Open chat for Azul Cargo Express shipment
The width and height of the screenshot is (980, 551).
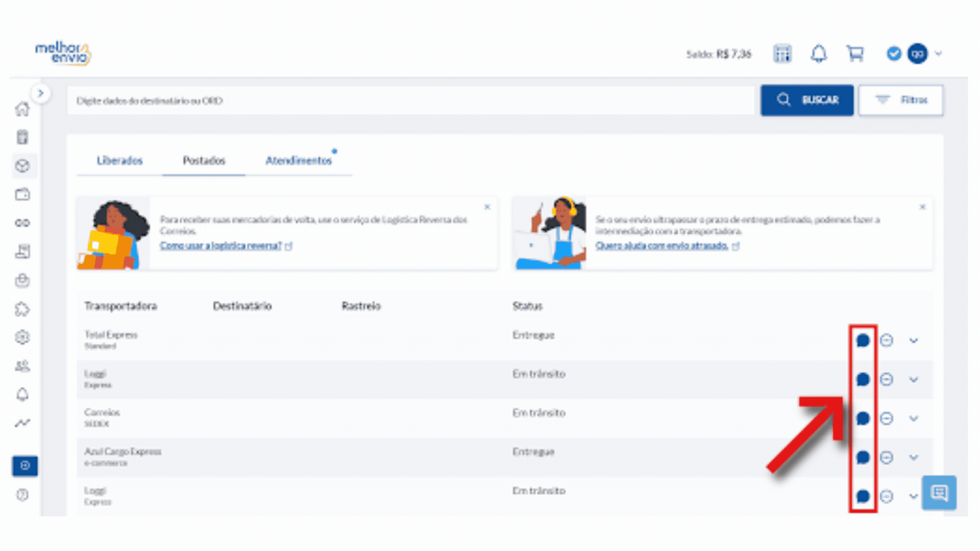coord(863,457)
